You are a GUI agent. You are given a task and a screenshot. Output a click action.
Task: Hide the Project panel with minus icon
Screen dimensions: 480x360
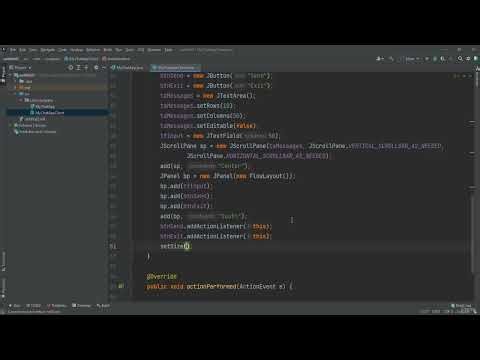tap(104, 68)
